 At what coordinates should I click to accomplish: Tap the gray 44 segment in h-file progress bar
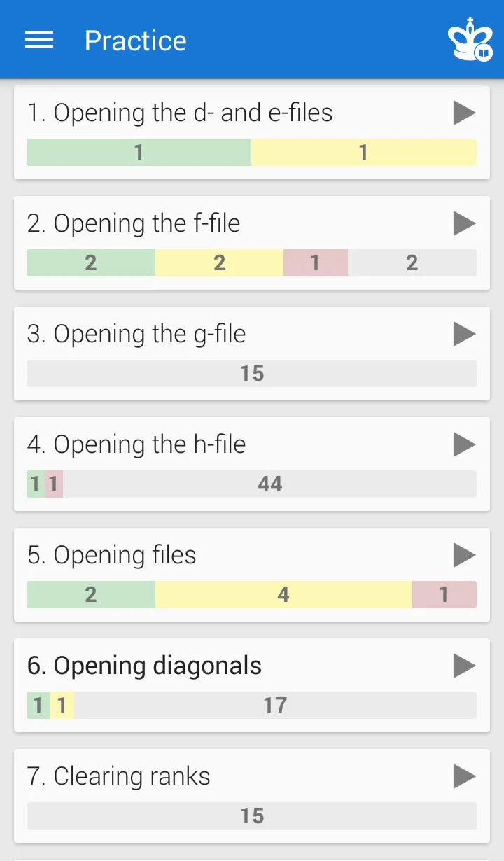click(x=269, y=484)
